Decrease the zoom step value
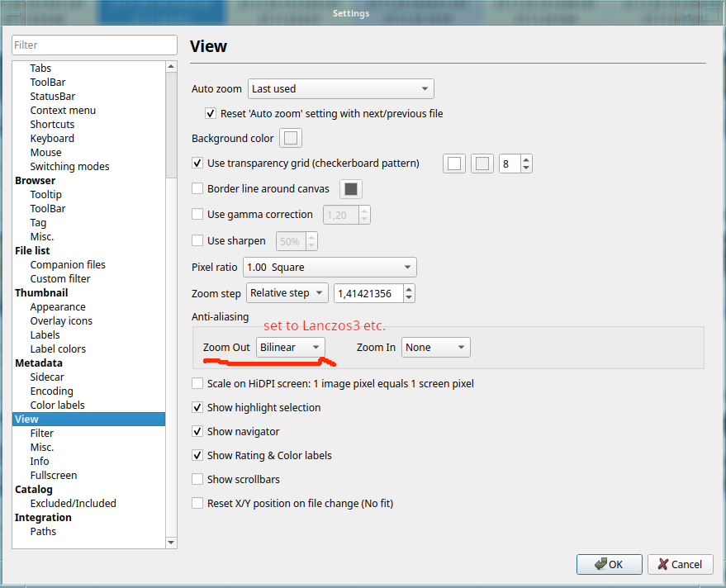The width and height of the screenshot is (726, 588). click(x=408, y=297)
